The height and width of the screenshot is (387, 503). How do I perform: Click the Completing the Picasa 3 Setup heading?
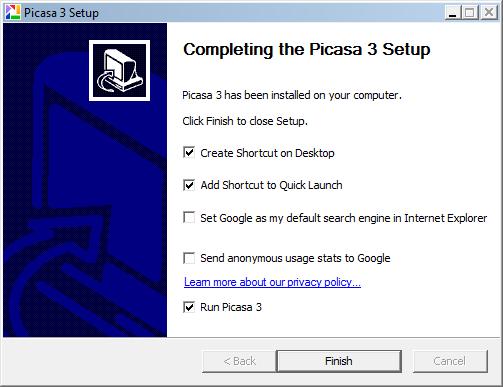tap(307, 50)
